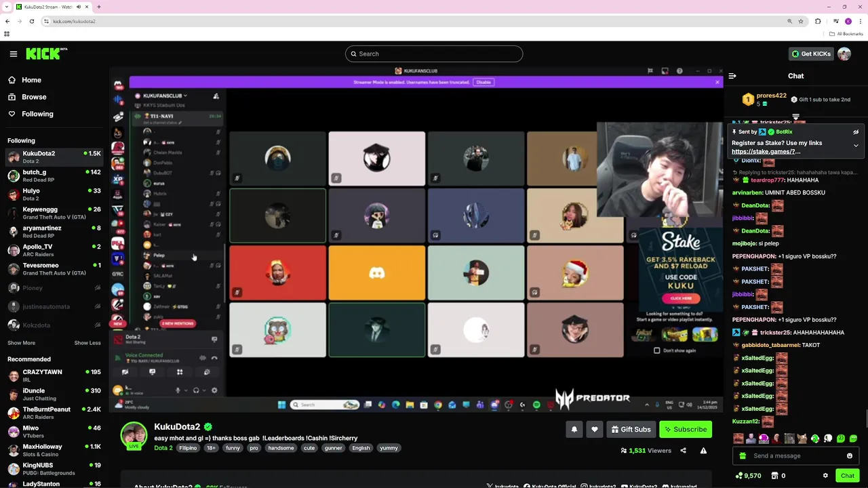Click the KukuDota2 streamer avatar
The image size is (868, 488).
134,436
